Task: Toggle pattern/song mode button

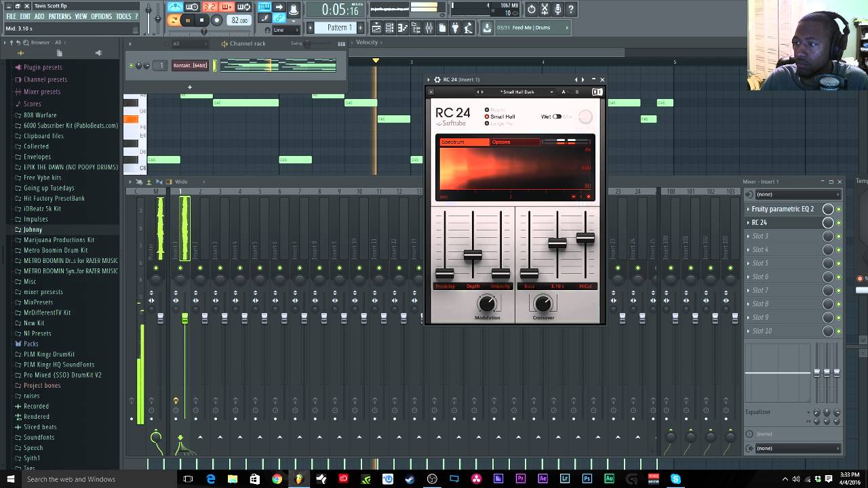Action: 174,20
